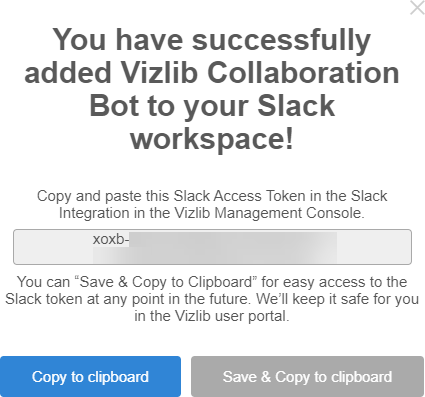The image size is (425, 397).
Task: Save the token to the Vizlib user portal
Action: [x=307, y=376]
